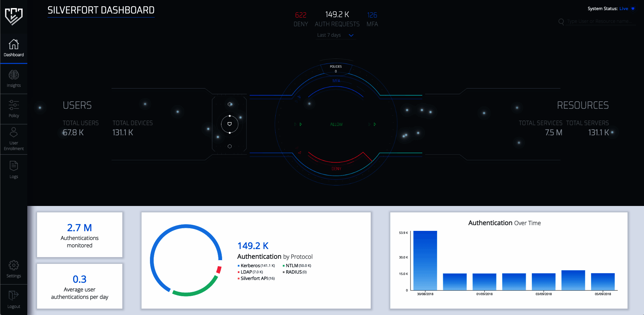Click the System Status shield icon
Screen dimensions: 644x315
[x=633, y=9]
